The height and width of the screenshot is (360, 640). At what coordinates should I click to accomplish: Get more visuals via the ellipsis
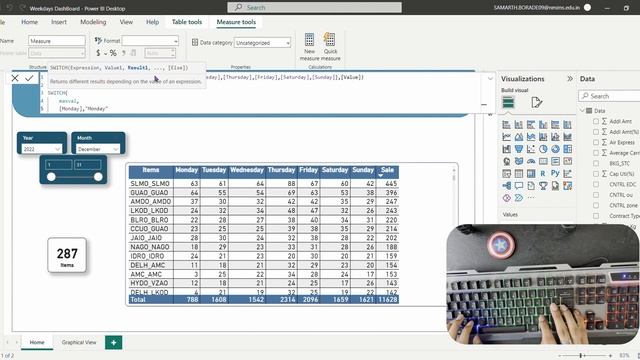(x=531, y=198)
